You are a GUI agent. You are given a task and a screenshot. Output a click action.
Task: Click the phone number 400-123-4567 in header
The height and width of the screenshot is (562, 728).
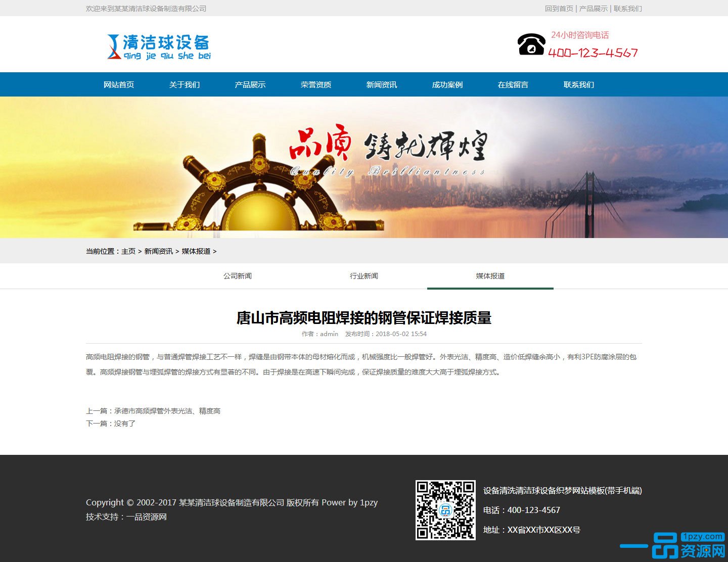(x=593, y=53)
